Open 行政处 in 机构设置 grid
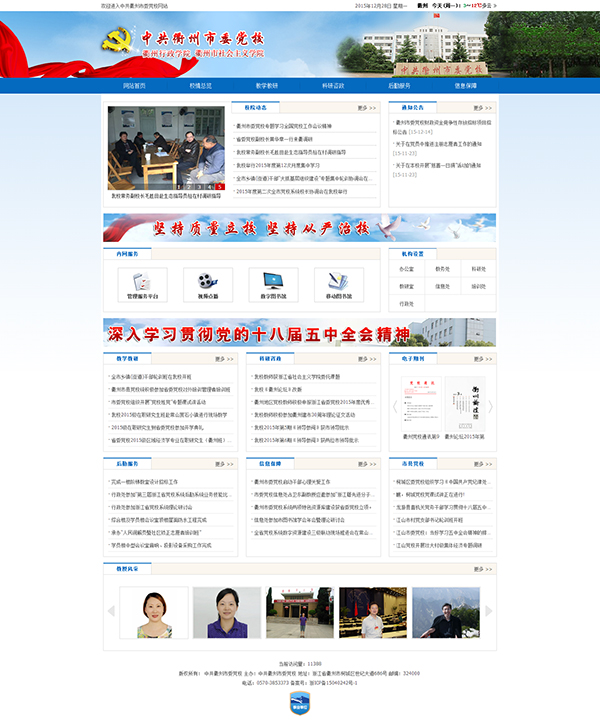Image resolution: width=600 pixels, height=727 pixels. coord(407,304)
